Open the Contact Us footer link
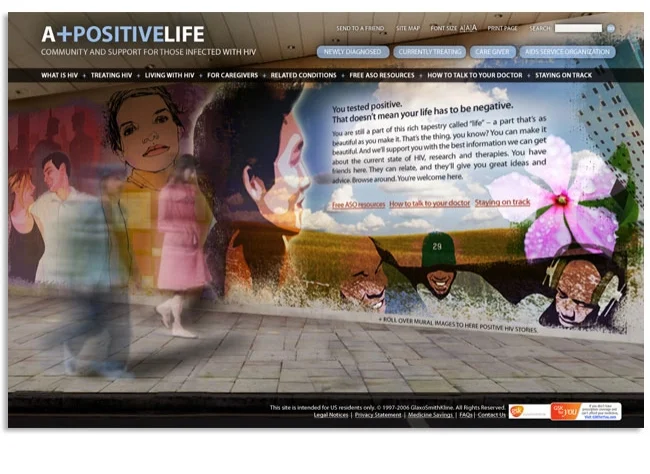Screen dimensions: 650x474 pyautogui.click(x=492, y=415)
